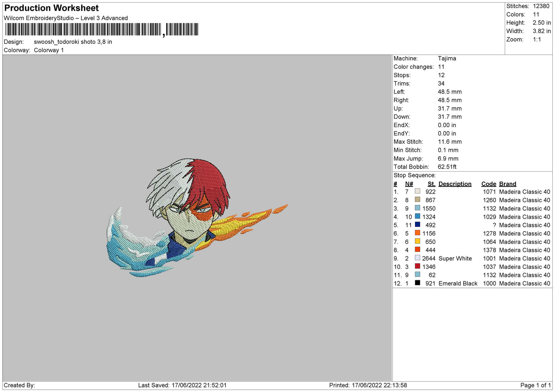This screenshot has height=392, width=555.
Task: Select the black Emerald Black color swatch
Action: (417, 283)
